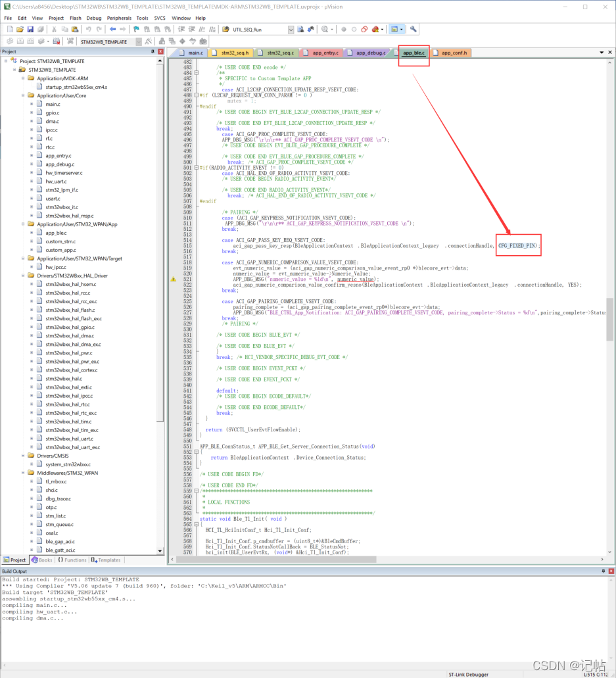
Task: Save the current file with the toolbar icon
Action: click(30, 30)
